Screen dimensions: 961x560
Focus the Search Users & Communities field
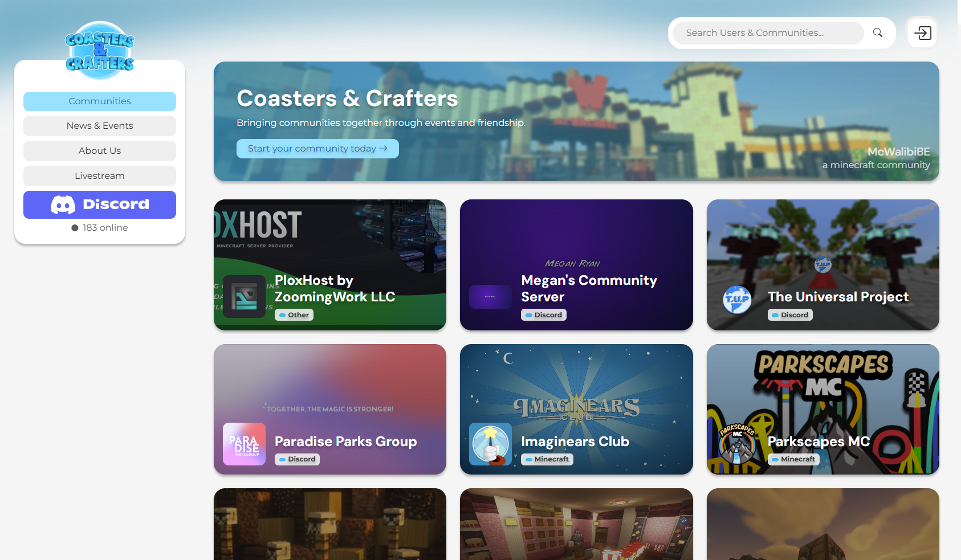tap(768, 33)
